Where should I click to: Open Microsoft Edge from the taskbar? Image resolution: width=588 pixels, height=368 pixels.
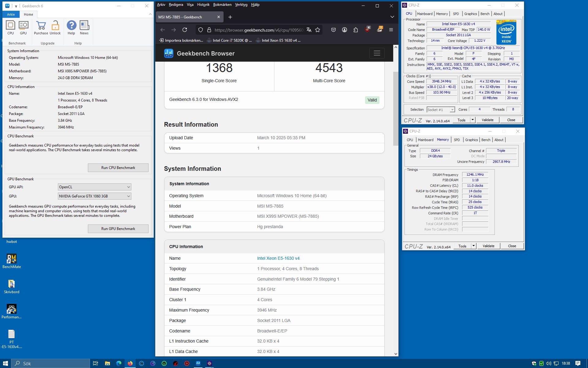point(119,363)
